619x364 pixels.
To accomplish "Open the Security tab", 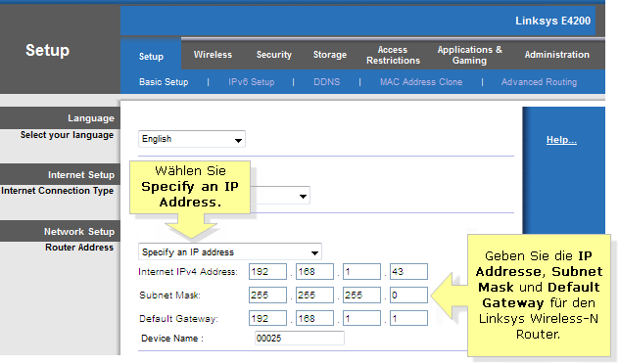I will click(274, 55).
